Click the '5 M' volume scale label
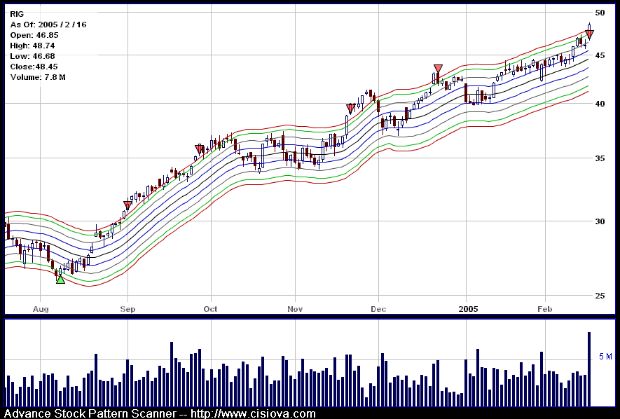 pyautogui.click(x=605, y=357)
